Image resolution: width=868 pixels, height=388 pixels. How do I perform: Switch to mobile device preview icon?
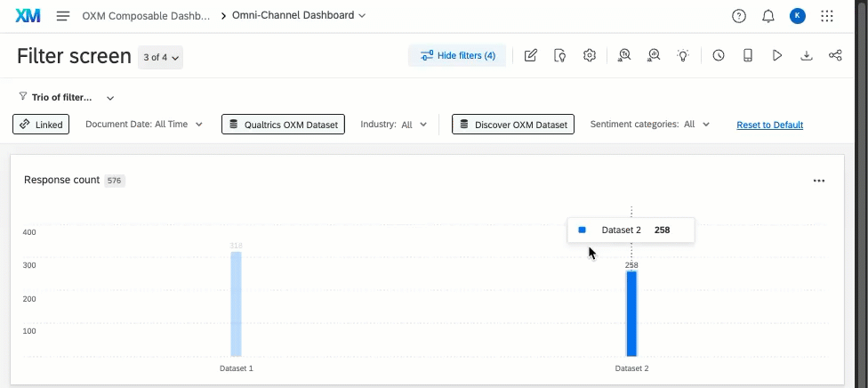click(748, 56)
